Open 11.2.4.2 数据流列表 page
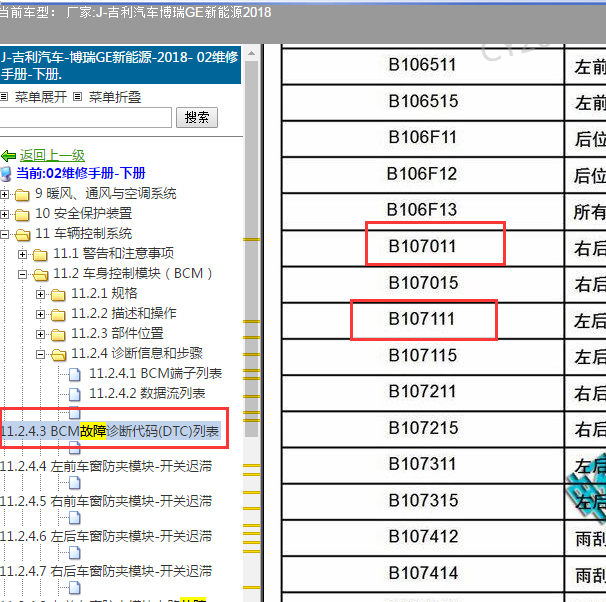The height and width of the screenshot is (602, 606). [x=147, y=394]
